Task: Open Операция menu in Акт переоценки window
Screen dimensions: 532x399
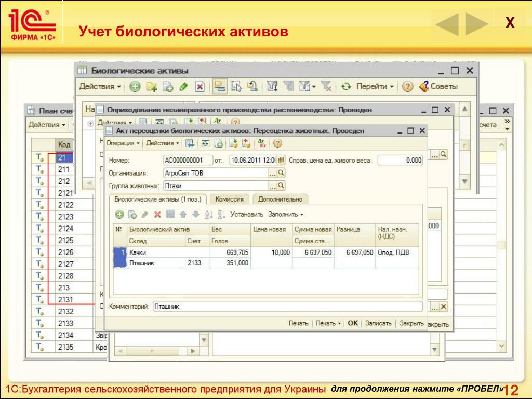Action: click(x=123, y=143)
